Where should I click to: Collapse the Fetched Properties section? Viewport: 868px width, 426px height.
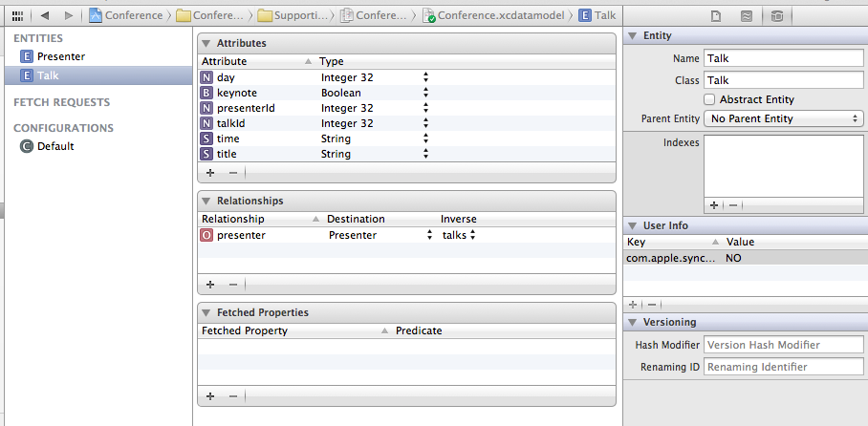pos(206,312)
